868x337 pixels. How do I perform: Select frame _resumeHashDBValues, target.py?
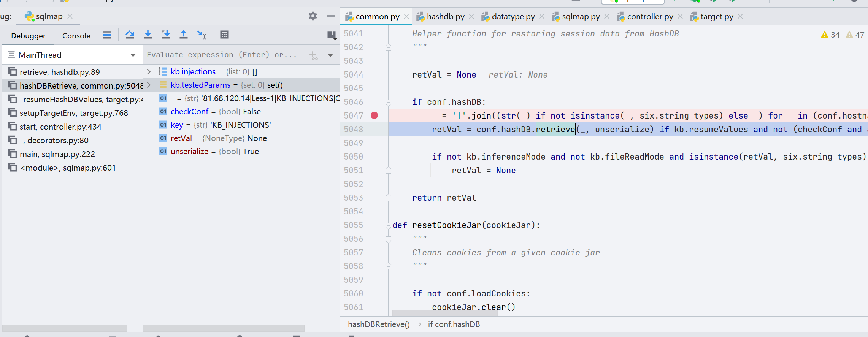[x=72, y=99]
